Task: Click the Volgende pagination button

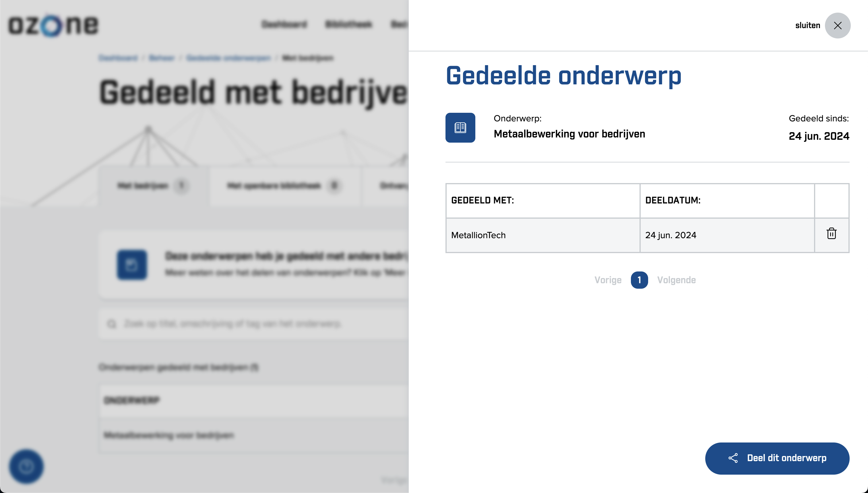Action: click(676, 280)
